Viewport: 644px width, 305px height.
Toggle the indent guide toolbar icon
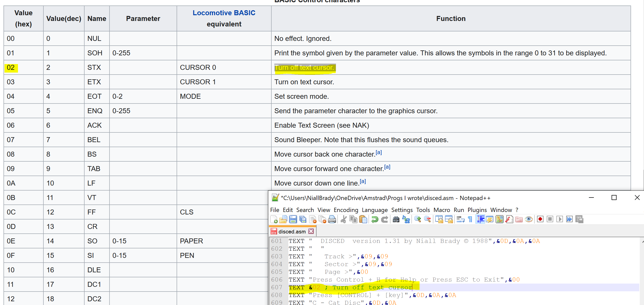[x=480, y=219]
